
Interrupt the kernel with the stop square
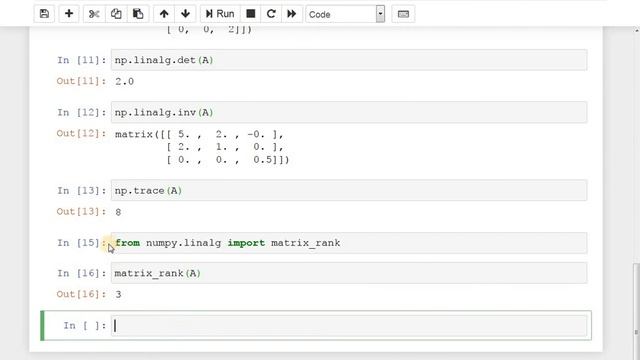(251, 14)
